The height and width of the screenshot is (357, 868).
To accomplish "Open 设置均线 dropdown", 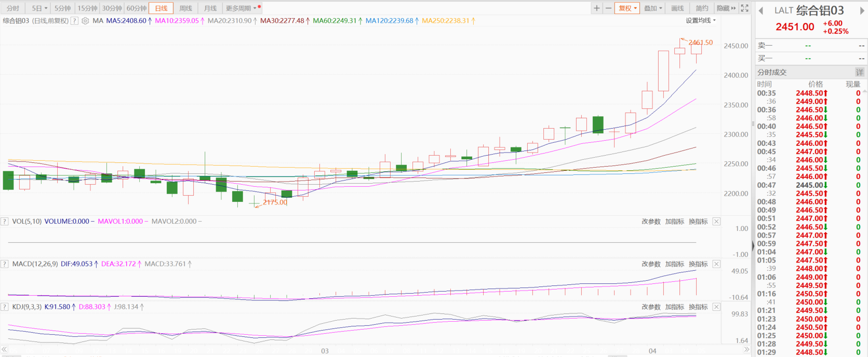I will (x=700, y=21).
